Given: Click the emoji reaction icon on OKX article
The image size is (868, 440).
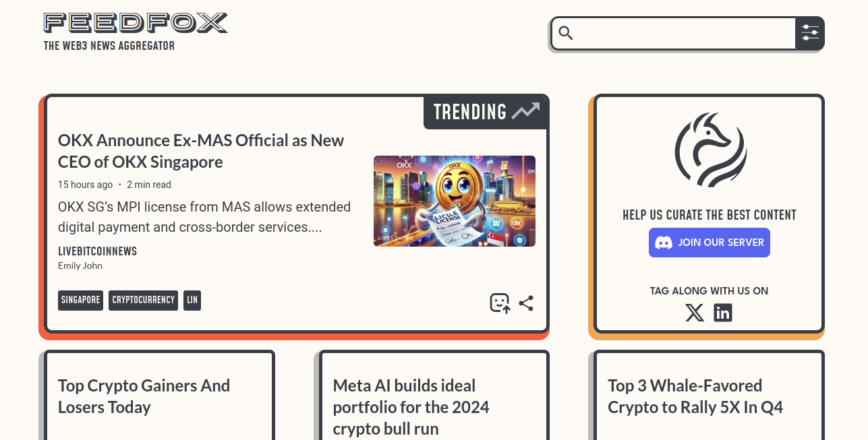Looking at the screenshot, I should click(x=500, y=303).
